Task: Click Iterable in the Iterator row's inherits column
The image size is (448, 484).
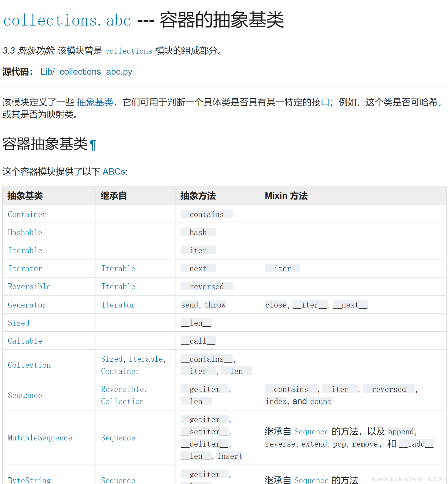Action: 118,268
